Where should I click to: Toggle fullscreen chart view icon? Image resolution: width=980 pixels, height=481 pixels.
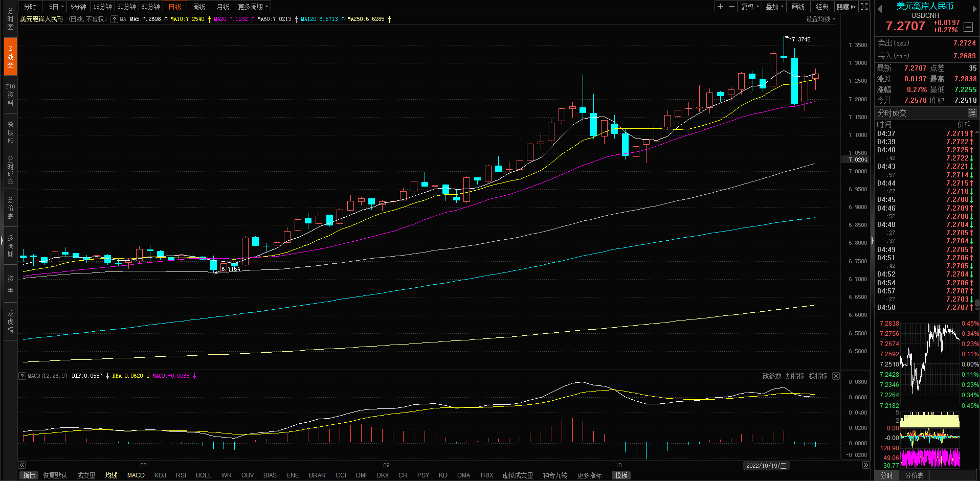click(864, 7)
